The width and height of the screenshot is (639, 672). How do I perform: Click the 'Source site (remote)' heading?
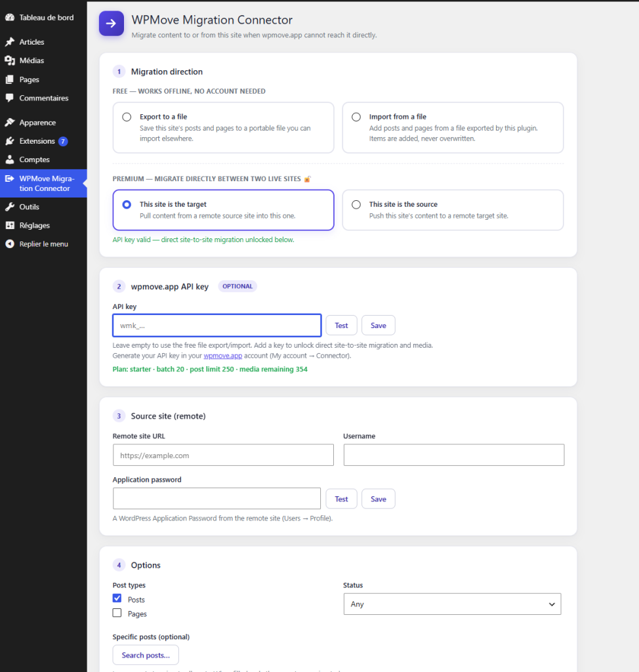click(168, 416)
